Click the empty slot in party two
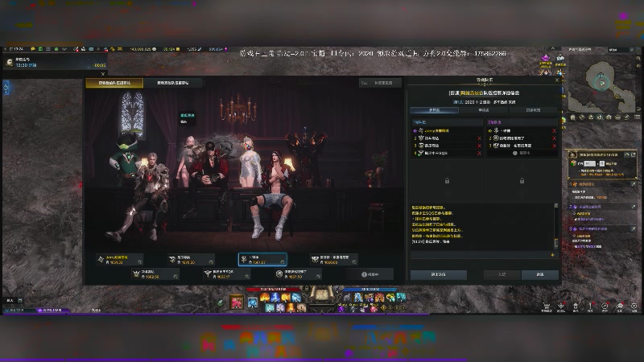This screenshot has height=362, width=644. [522, 153]
